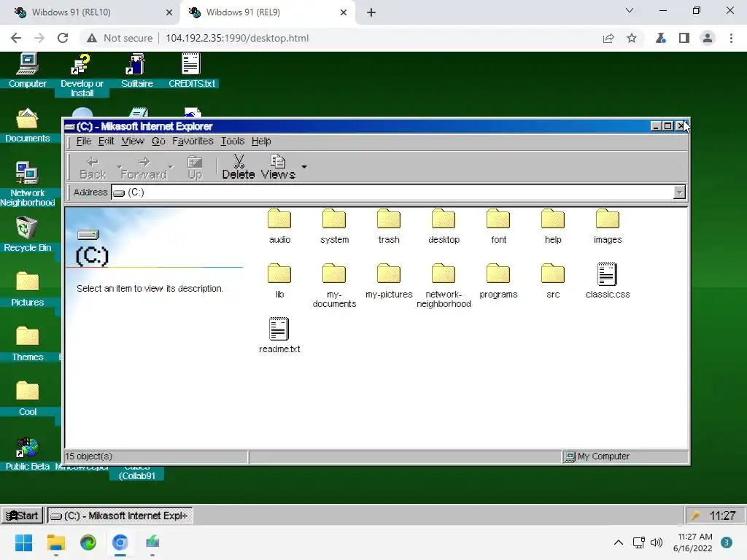Maximize the Mikasoft Internet Explorer window

click(667, 126)
